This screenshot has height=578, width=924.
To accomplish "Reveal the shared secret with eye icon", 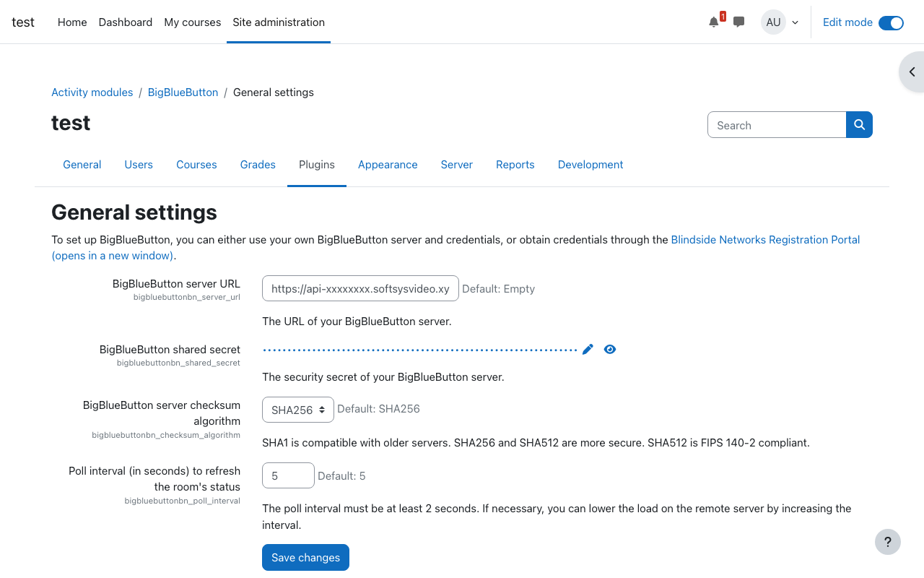I will [610, 350].
